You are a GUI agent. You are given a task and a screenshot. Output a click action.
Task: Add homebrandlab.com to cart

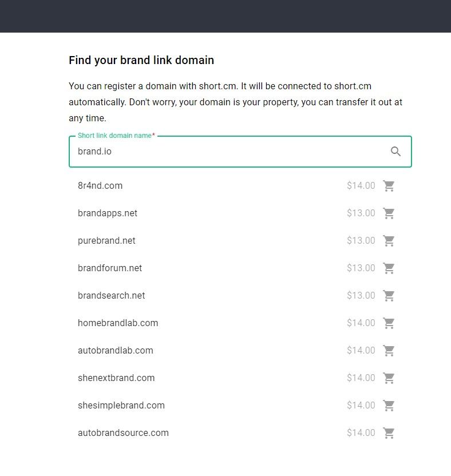pos(389,323)
